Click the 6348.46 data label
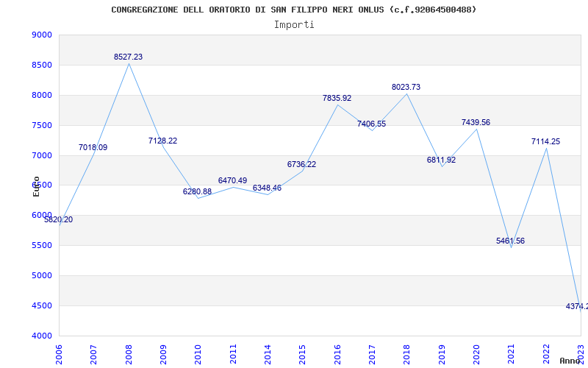Image resolution: width=588 pixels, height=368 pixels. pos(267,188)
